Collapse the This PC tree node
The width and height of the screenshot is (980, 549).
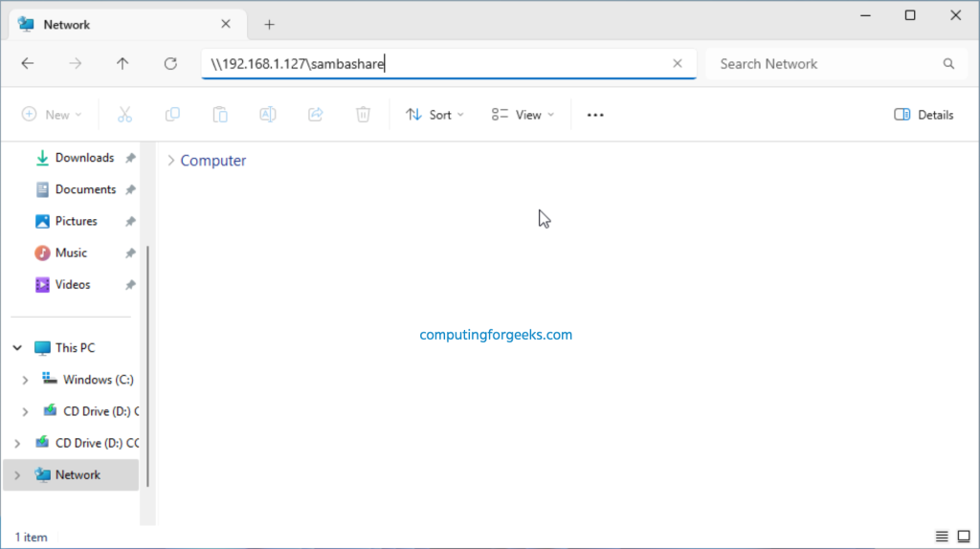click(17, 348)
